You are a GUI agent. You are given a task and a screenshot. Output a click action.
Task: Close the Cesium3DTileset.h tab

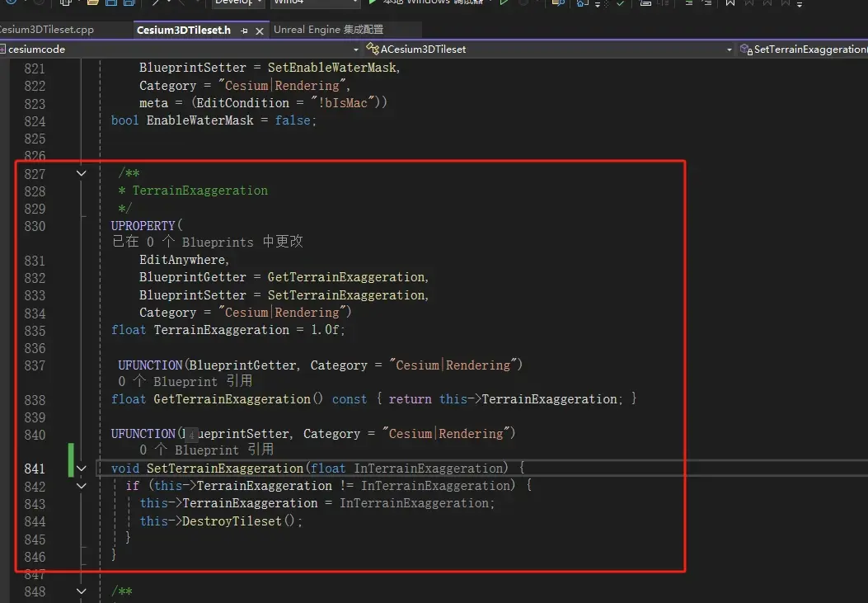(x=259, y=31)
